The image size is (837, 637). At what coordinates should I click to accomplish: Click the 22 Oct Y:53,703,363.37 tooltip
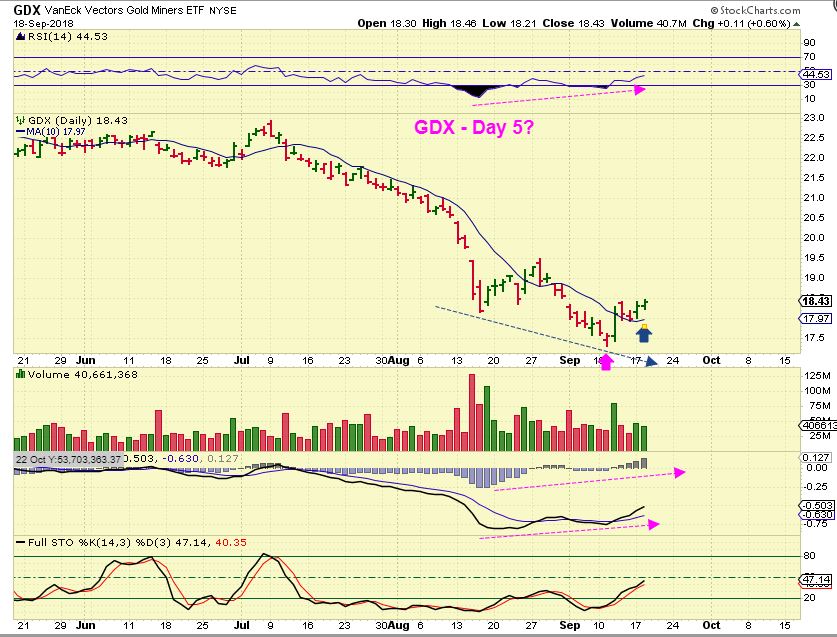pos(68,459)
